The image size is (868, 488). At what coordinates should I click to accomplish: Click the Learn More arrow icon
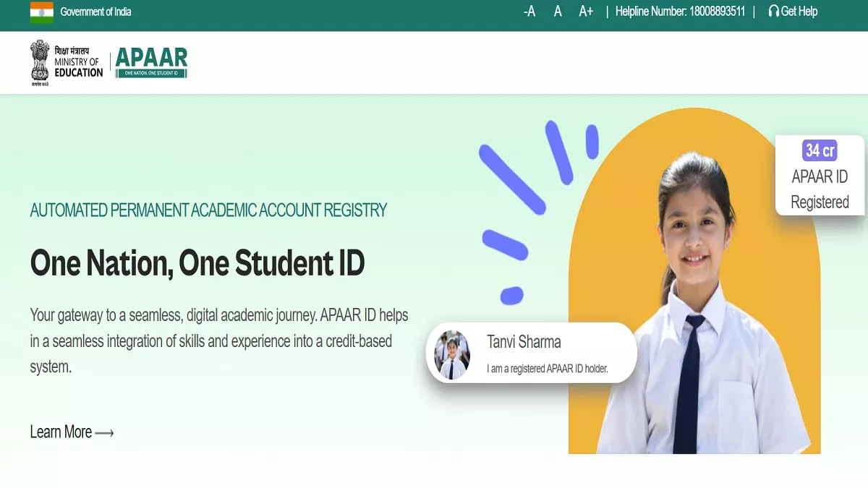[105, 433]
